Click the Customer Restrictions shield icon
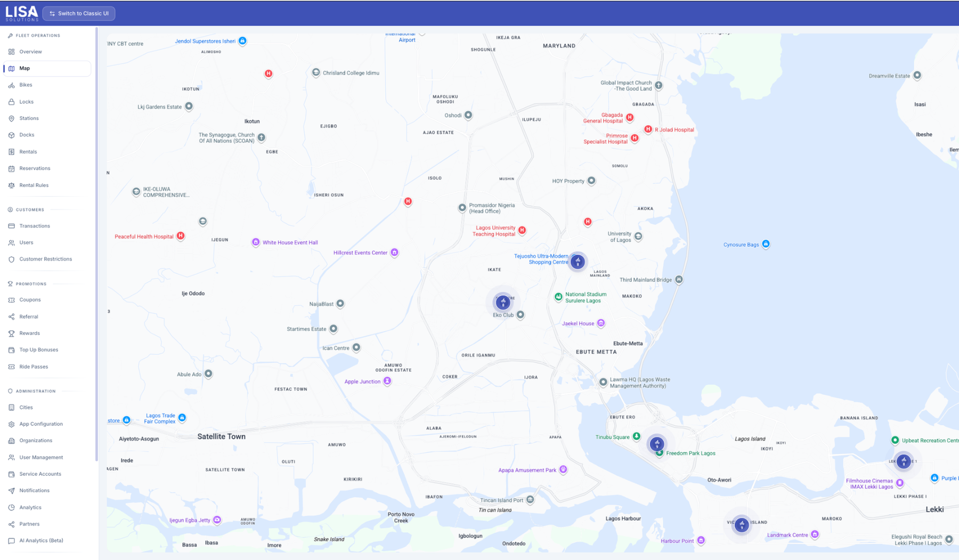 (11, 259)
